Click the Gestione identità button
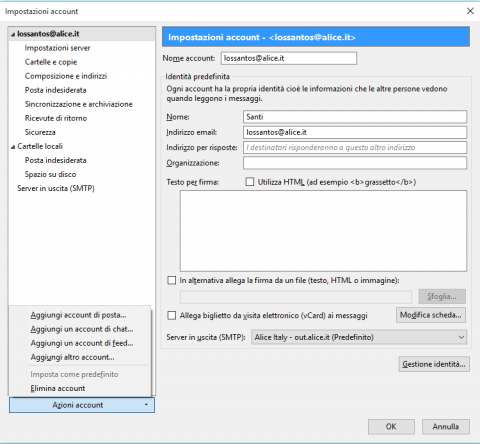This screenshot has height=444, width=480. point(434,364)
